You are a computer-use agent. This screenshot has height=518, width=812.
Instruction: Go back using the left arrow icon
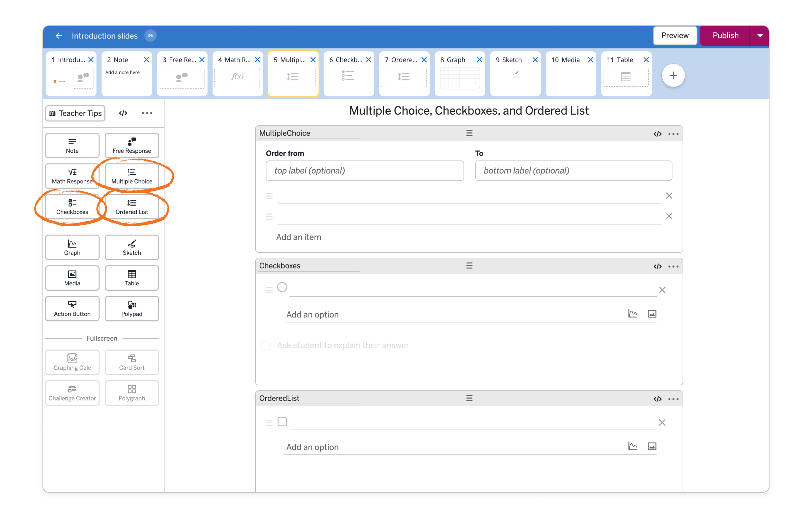(59, 36)
